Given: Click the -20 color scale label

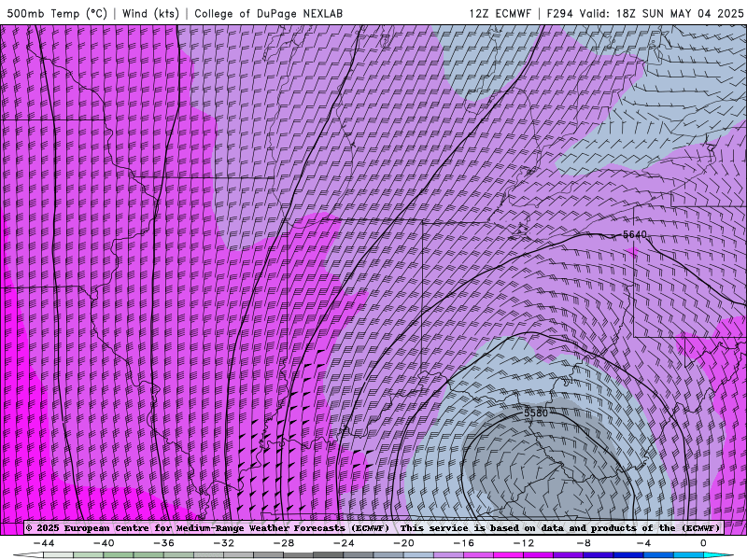Looking at the screenshot, I should point(403,543).
